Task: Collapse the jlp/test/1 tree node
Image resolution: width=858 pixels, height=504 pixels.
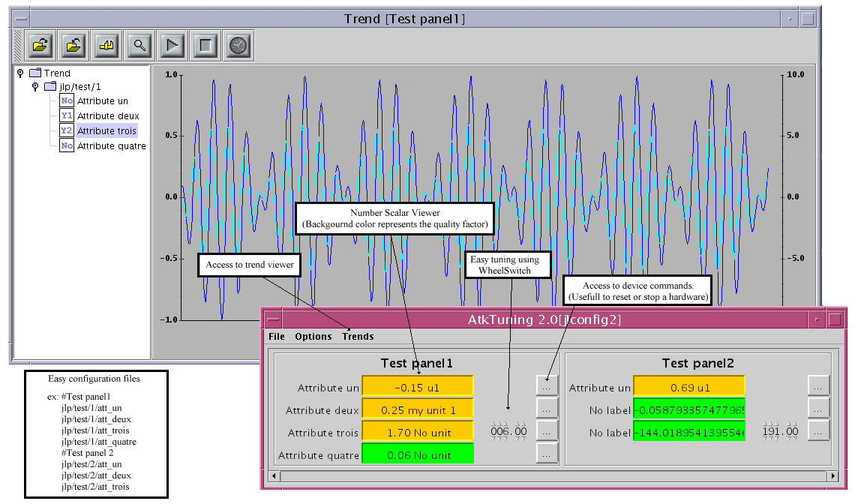Action: click(35, 87)
